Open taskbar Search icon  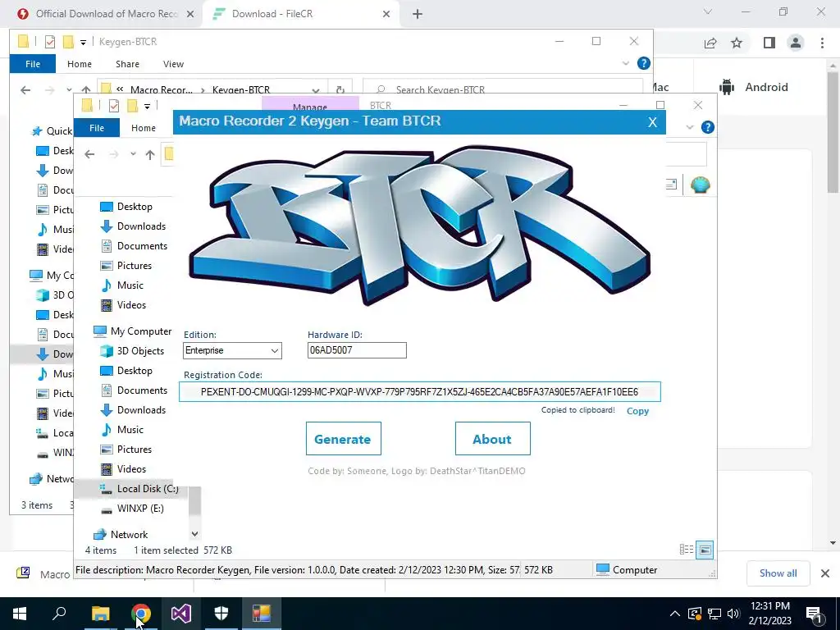coord(59,614)
